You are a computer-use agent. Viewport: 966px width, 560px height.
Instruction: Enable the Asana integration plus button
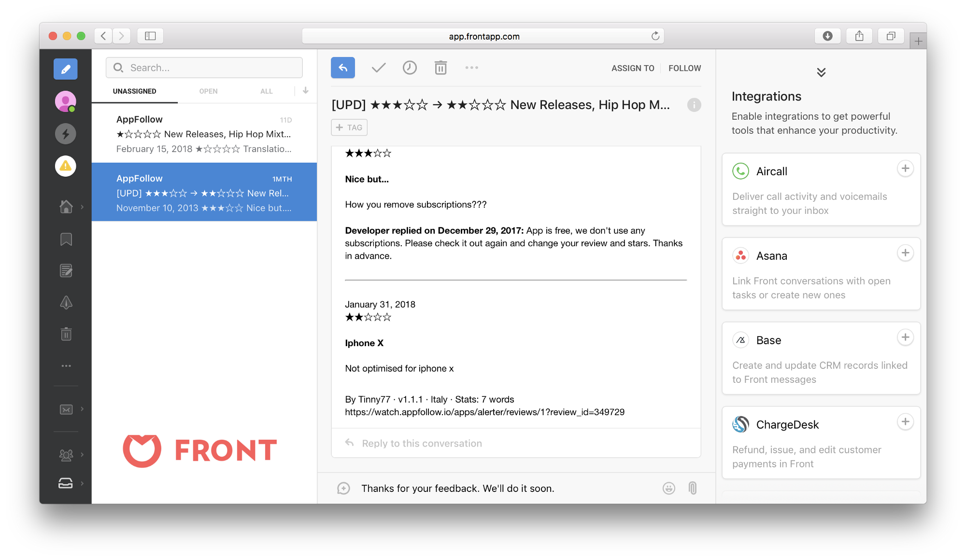[x=905, y=253]
